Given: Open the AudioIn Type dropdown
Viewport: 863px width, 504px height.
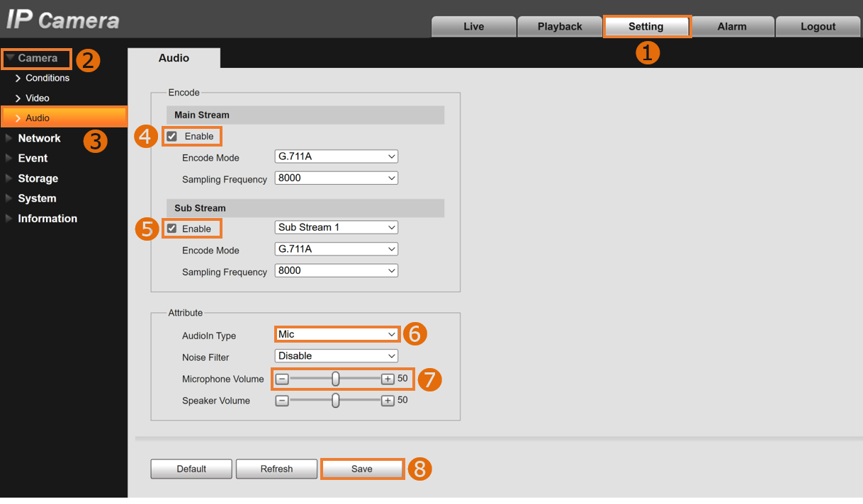Looking at the screenshot, I should [336, 334].
